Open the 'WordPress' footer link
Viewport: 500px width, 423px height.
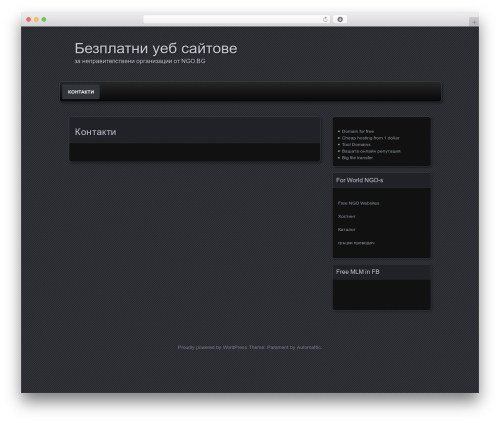(235, 347)
